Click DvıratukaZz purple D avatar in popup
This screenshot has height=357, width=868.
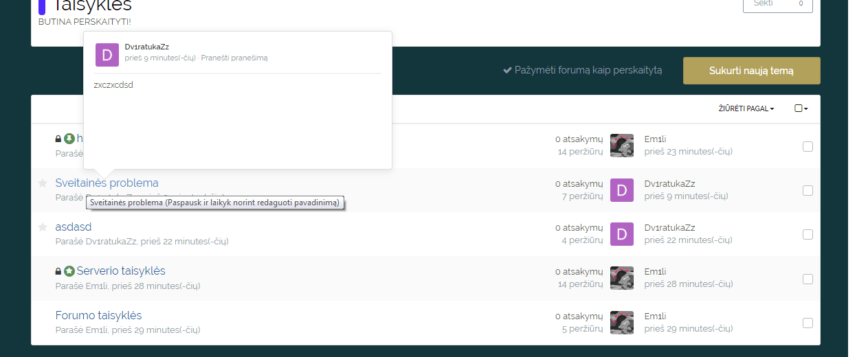(x=107, y=55)
